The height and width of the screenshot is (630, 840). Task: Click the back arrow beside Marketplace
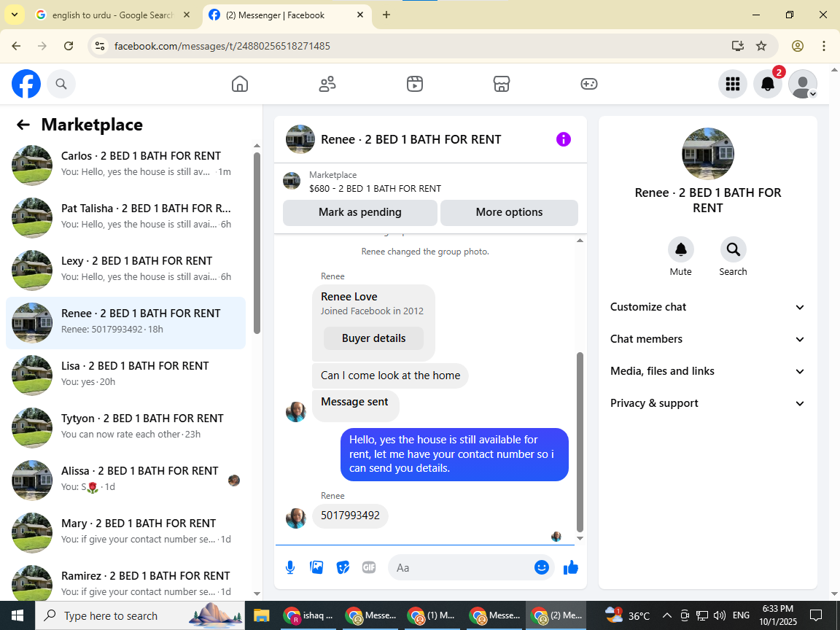(23, 125)
